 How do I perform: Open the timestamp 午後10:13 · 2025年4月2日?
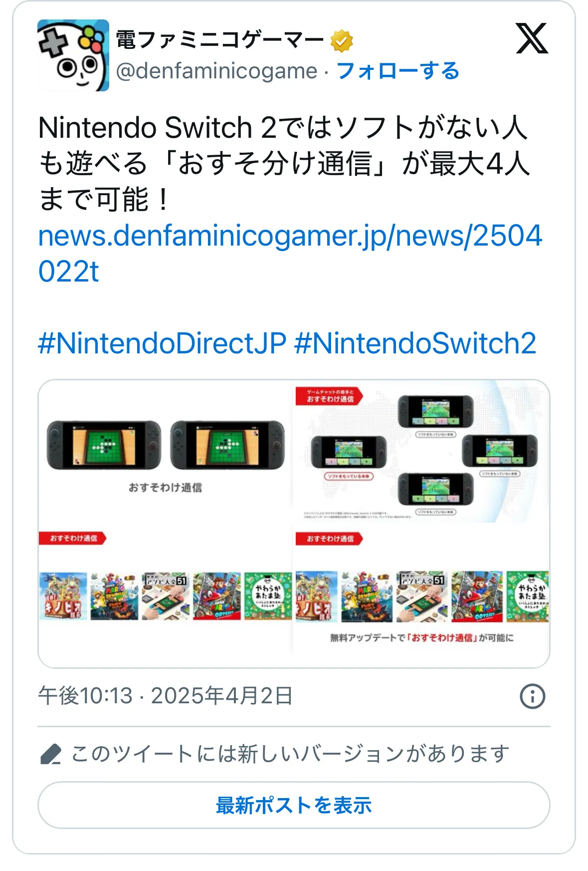(x=165, y=696)
